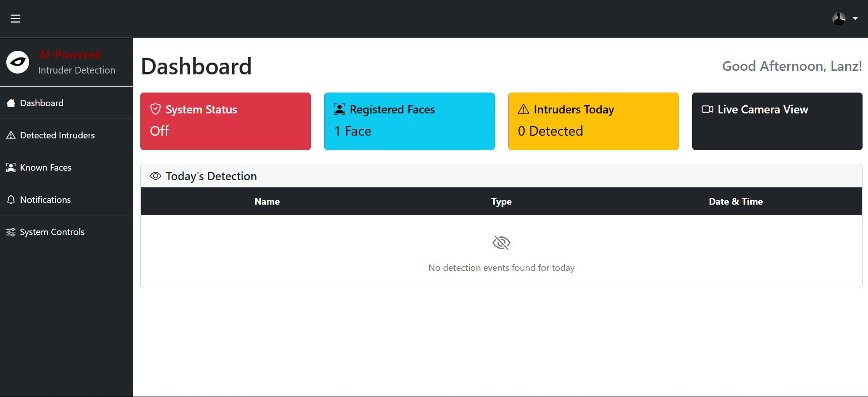Click the video camera icon on Live Camera View
Screen dimensions: 868x397
click(x=707, y=109)
